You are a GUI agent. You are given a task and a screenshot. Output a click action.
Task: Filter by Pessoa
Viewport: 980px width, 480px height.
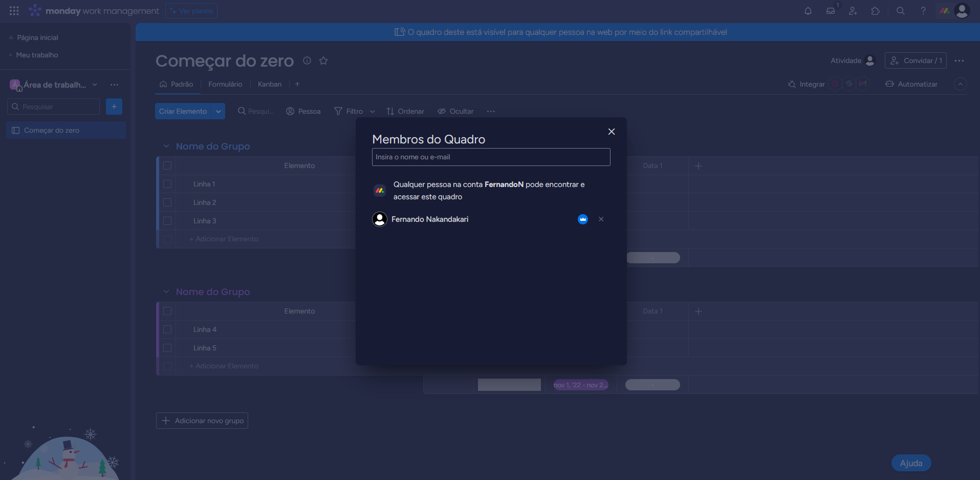click(303, 111)
